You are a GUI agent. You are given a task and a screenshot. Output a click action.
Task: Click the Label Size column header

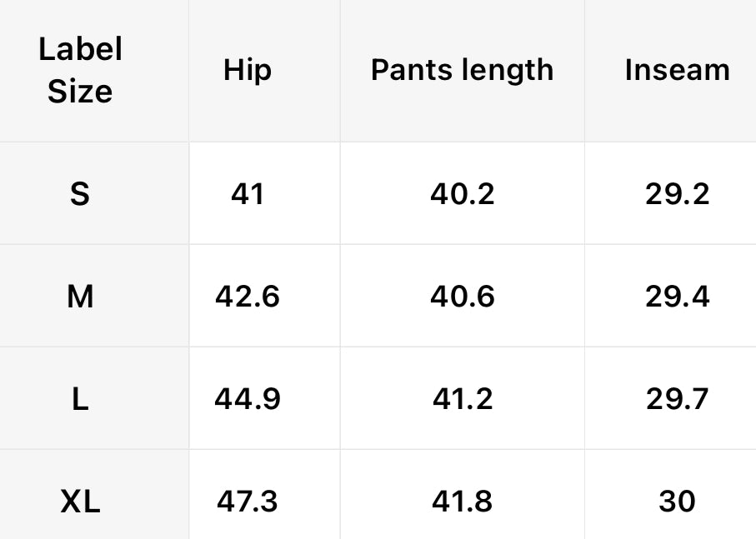[80, 70]
